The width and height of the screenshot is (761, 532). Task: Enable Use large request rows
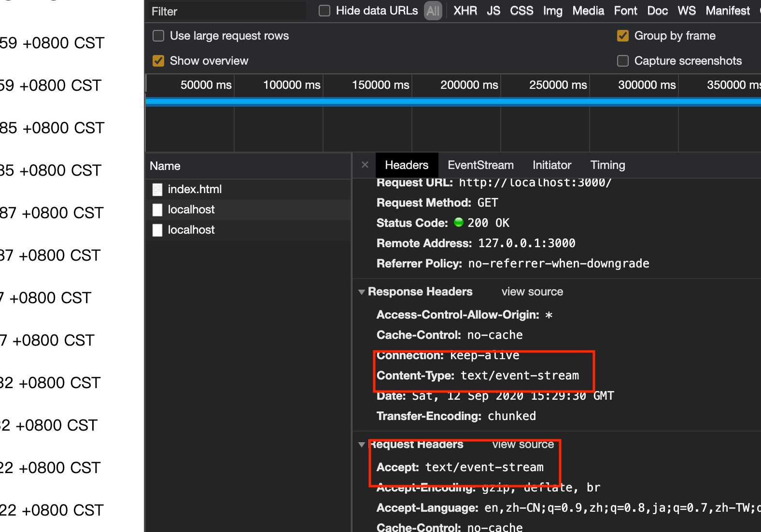[x=158, y=36]
